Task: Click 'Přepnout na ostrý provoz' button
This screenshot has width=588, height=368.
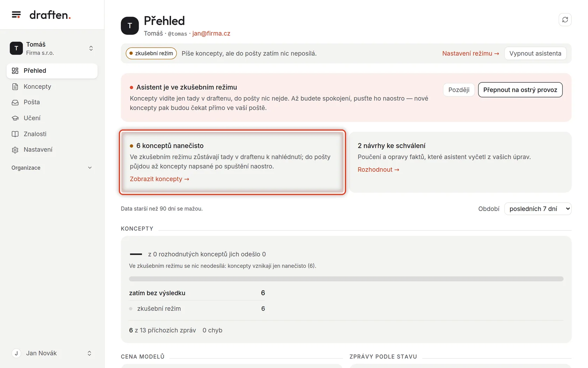Action: pos(520,90)
